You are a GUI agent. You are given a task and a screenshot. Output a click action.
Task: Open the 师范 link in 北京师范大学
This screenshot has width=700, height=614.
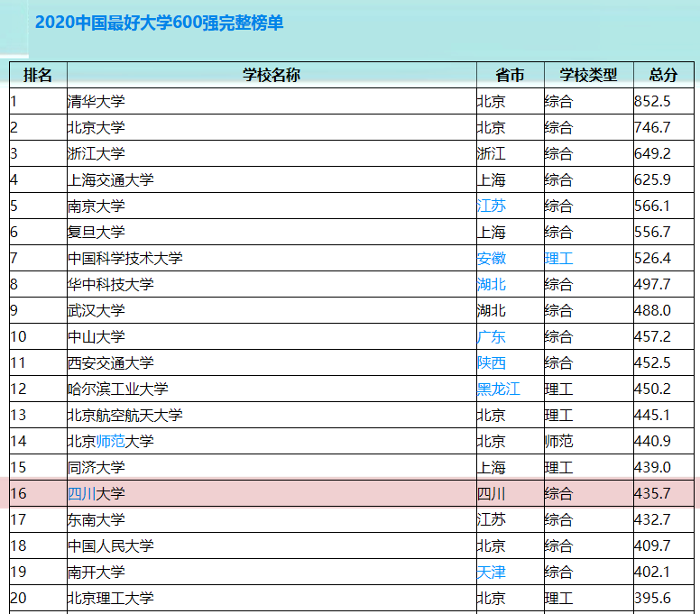pos(110,441)
